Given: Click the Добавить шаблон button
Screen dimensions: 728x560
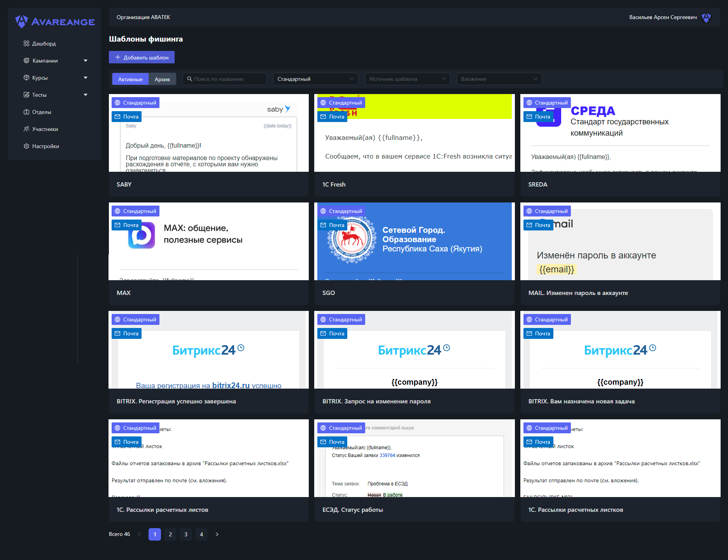Looking at the screenshot, I should [x=142, y=58].
